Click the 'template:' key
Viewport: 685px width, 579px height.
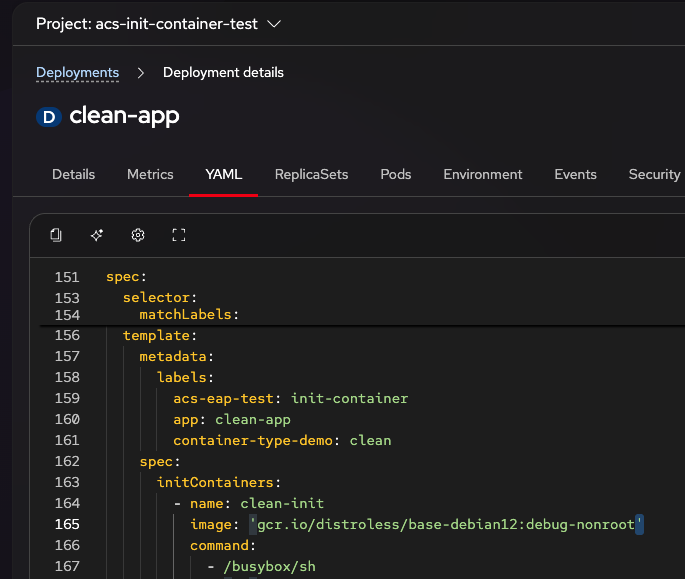(x=160, y=336)
